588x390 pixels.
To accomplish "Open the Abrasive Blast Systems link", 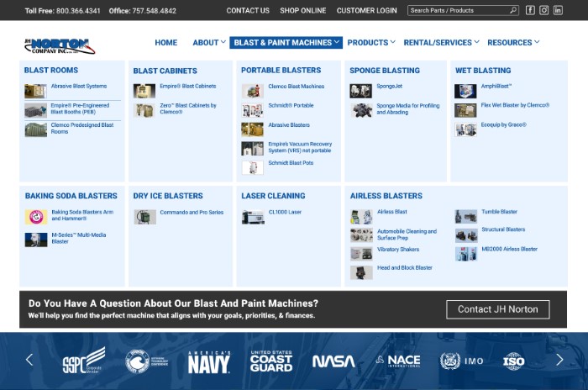I will (79, 87).
